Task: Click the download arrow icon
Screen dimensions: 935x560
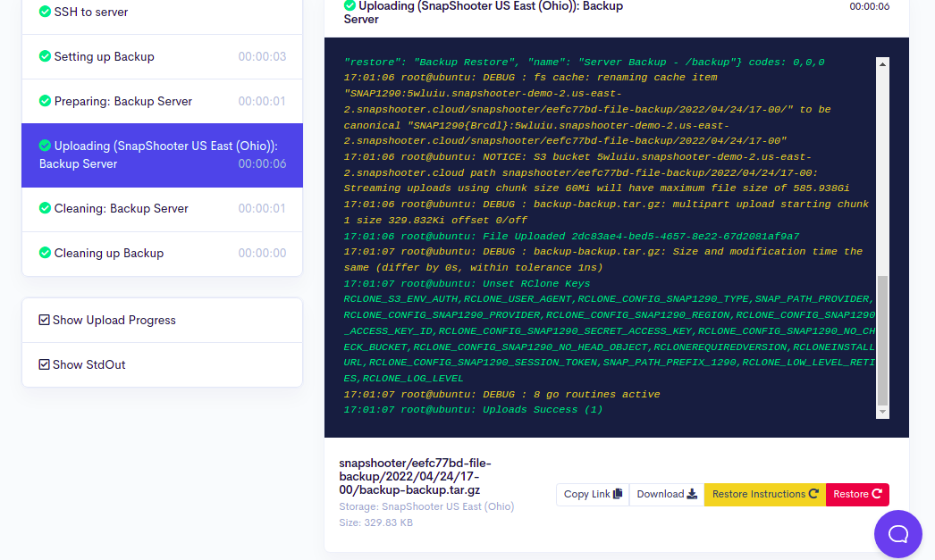Action: pyautogui.click(x=692, y=494)
